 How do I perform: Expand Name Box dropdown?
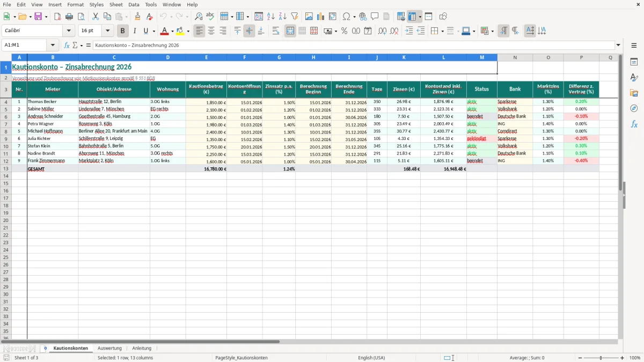(53, 45)
